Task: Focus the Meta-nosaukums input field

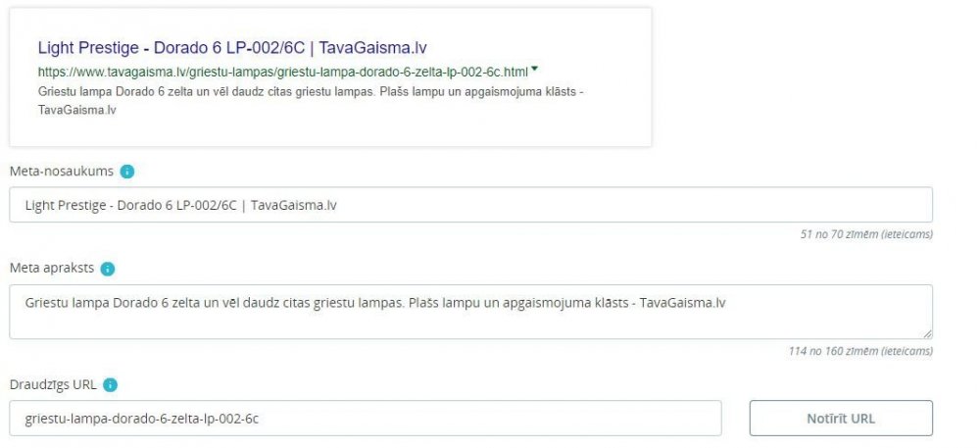Action: click(470, 205)
